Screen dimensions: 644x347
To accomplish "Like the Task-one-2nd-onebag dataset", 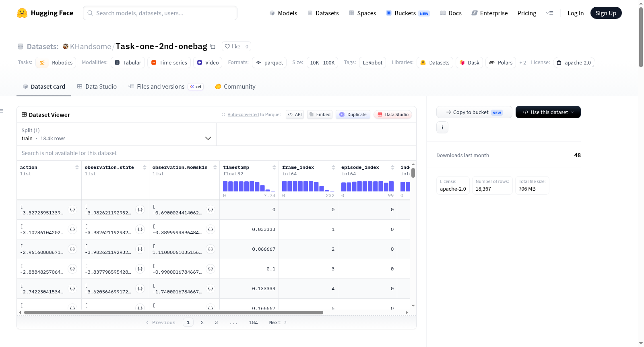I will 233,47.
